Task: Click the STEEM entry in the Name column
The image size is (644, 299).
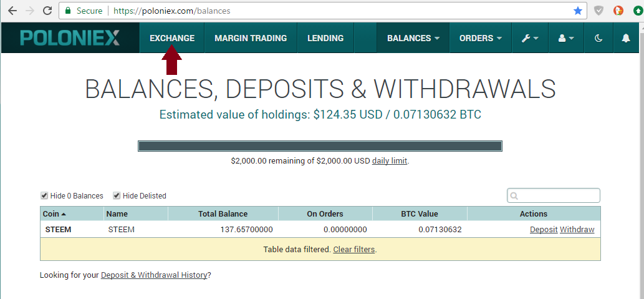Action: click(121, 230)
